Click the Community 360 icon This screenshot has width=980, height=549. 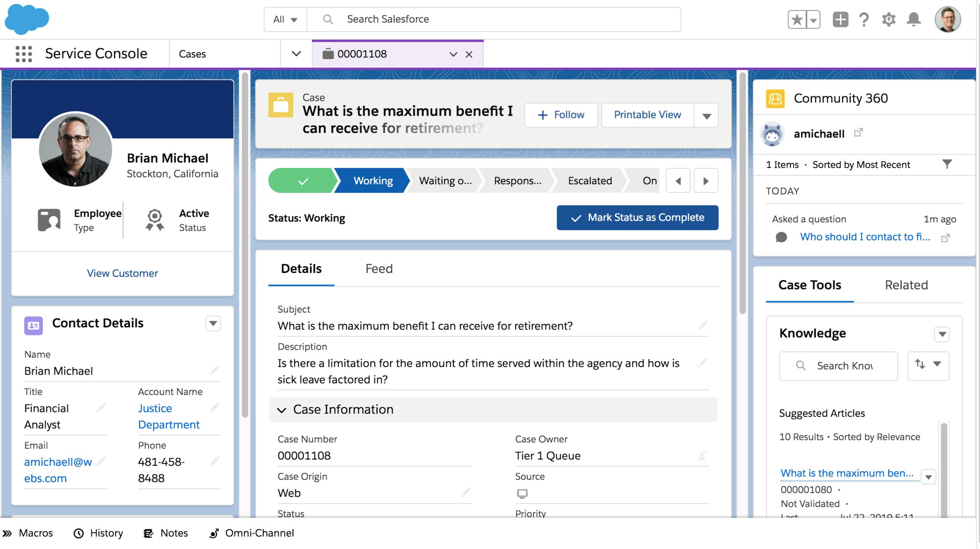tap(775, 99)
